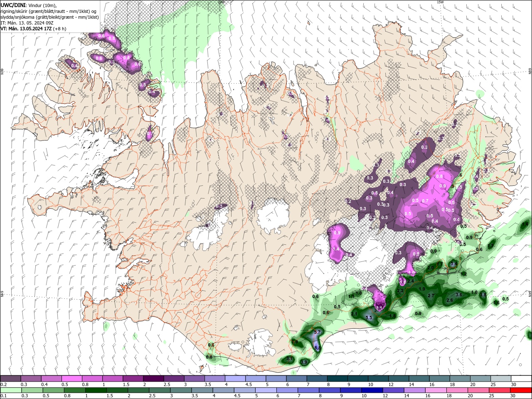Click the upper legend swatch starting at 6
532x399 pixels.
point(296,379)
